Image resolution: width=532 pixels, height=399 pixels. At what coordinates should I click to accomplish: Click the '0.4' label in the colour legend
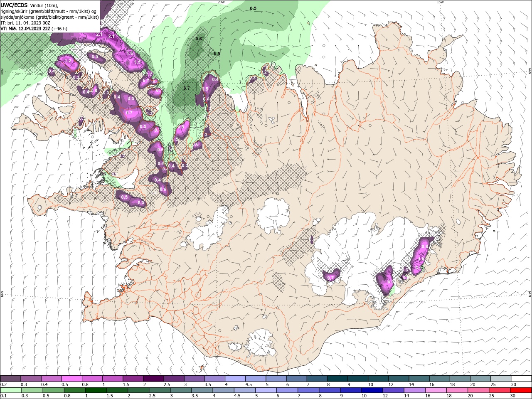(44, 384)
